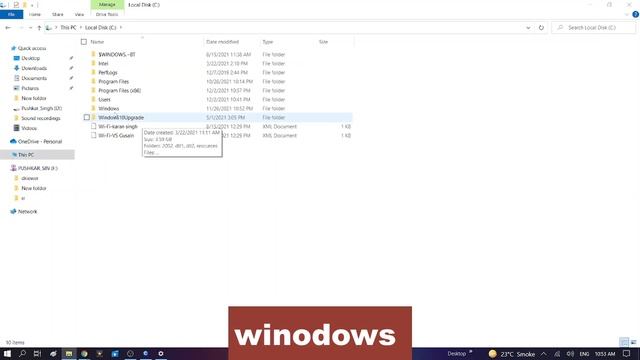640x360 pixels.
Task: Switch to the Home ribbon tab
Action: tap(35, 14)
